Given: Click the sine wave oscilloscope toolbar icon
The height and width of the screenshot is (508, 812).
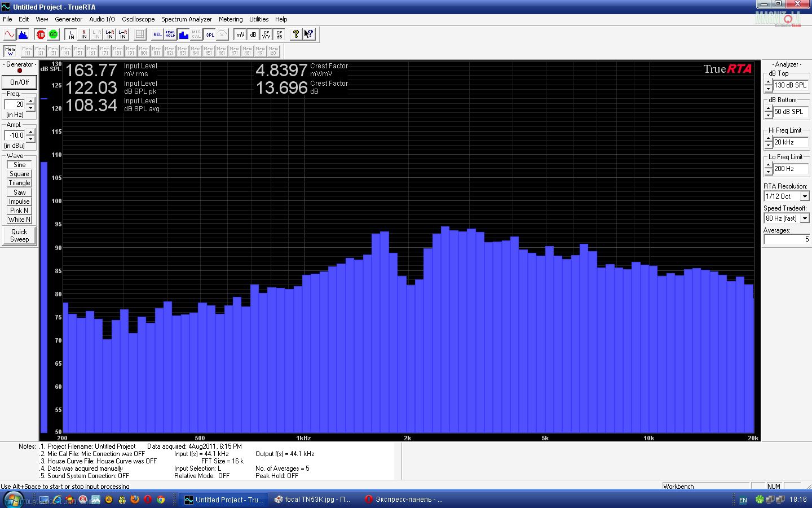Looking at the screenshot, I should (x=10, y=34).
